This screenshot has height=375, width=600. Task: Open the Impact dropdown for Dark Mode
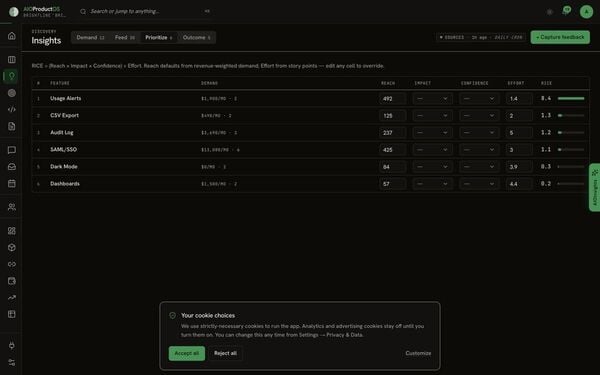[432, 167]
